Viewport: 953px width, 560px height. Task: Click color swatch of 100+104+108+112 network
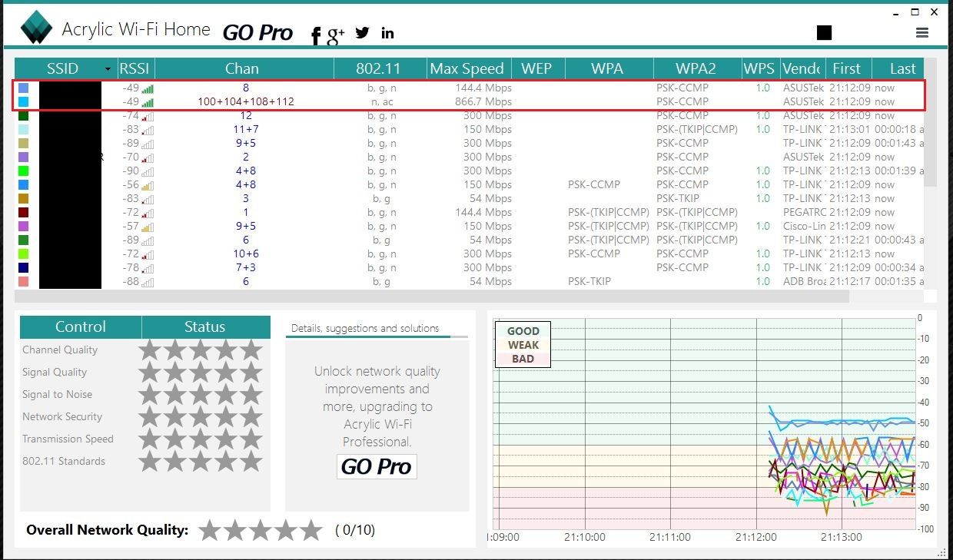point(23,101)
